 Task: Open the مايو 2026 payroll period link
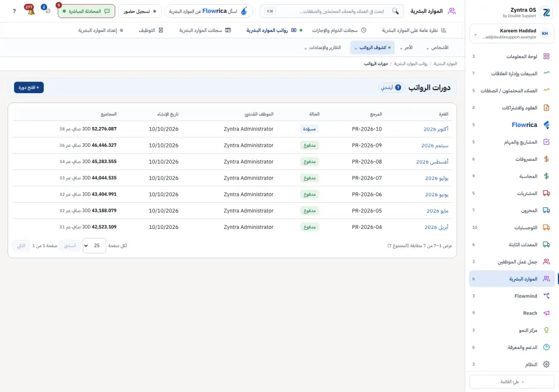[x=437, y=211]
